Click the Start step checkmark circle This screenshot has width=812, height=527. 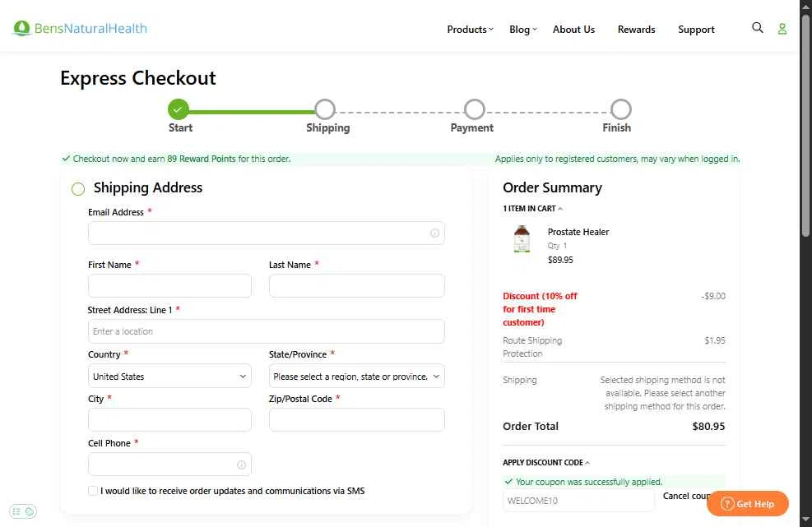(x=179, y=109)
